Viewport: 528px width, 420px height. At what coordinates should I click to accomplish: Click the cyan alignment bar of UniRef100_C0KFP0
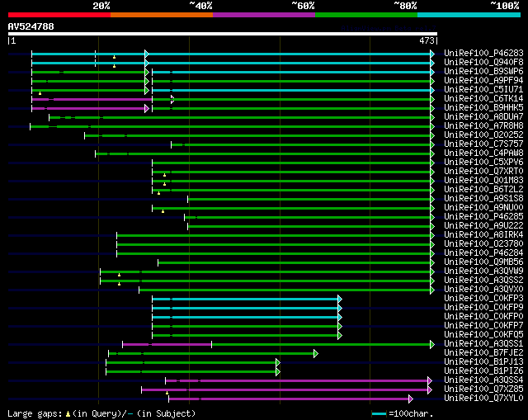[x=245, y=318]
